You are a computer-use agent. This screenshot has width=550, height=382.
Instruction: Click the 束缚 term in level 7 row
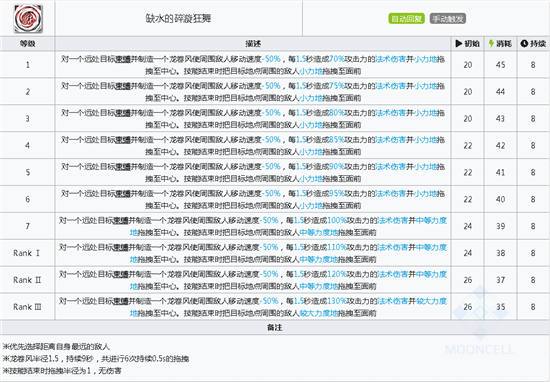[x=121, y=221]
